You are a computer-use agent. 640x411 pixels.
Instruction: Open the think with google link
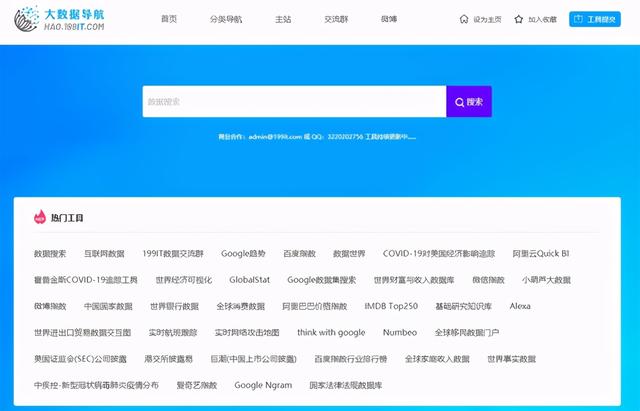[331, 333]
